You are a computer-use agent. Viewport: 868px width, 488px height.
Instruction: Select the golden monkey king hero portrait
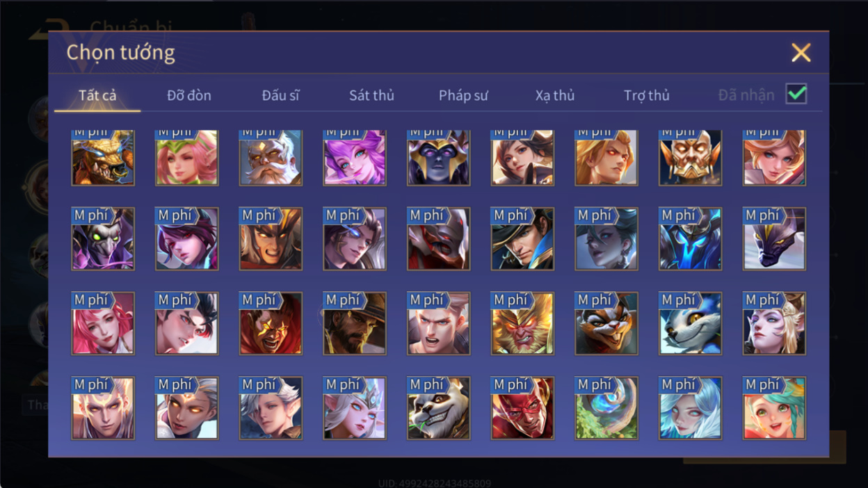tap(522, 323)
